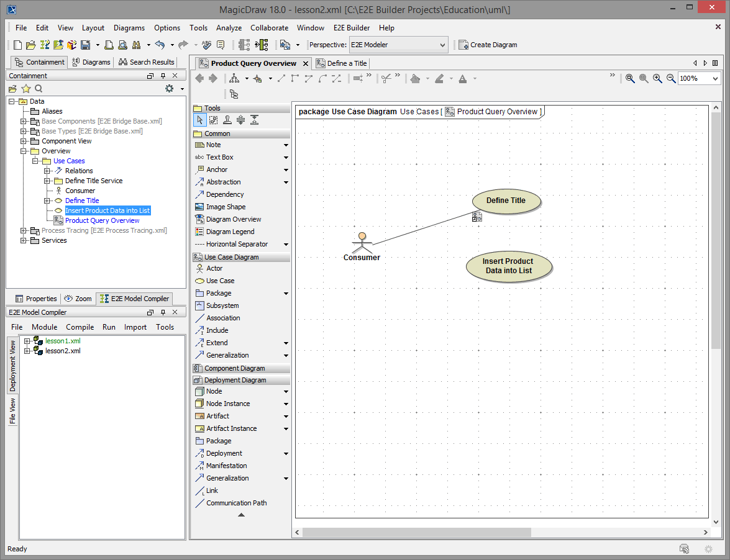730x560 pixels.
Task: Toggle the Containment panel pin
Action: [x=163, y=76]
